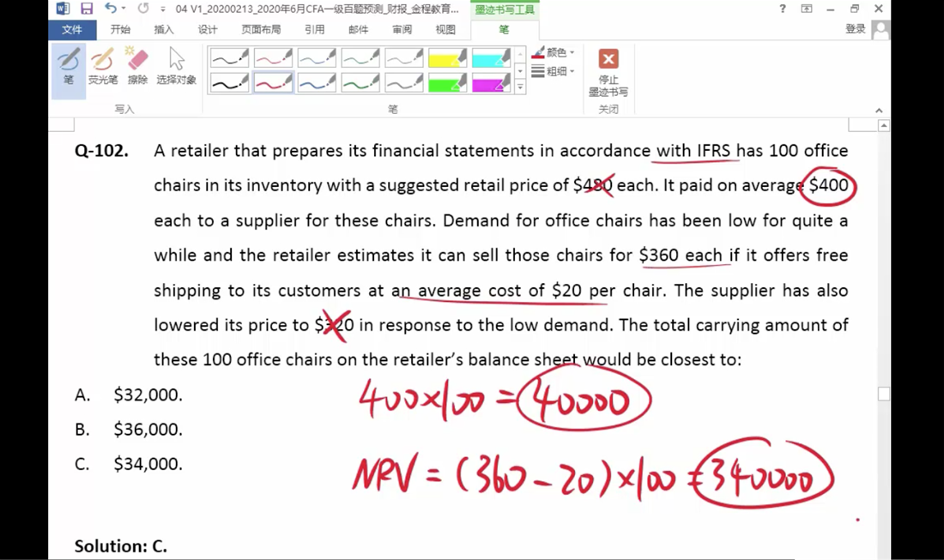Select the 笔 (Pen) ink tool

tap(69, 67)
